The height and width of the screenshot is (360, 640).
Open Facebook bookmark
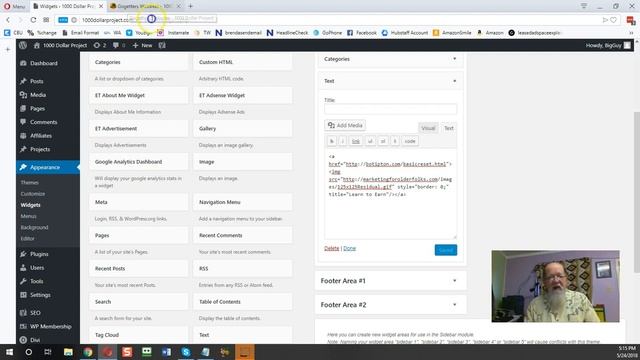coord(362,33)
